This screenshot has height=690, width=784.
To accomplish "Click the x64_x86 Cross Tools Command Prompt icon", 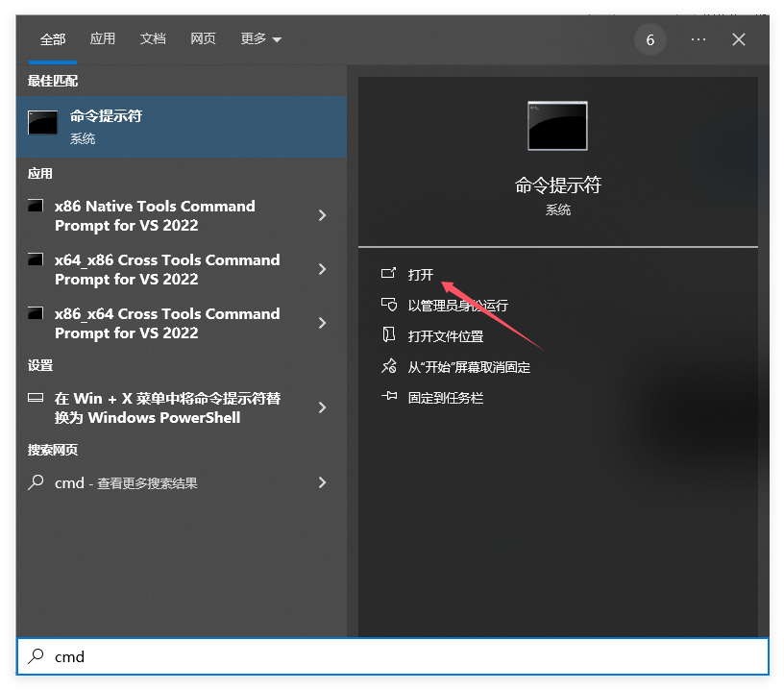I will [x=36, y=260].
